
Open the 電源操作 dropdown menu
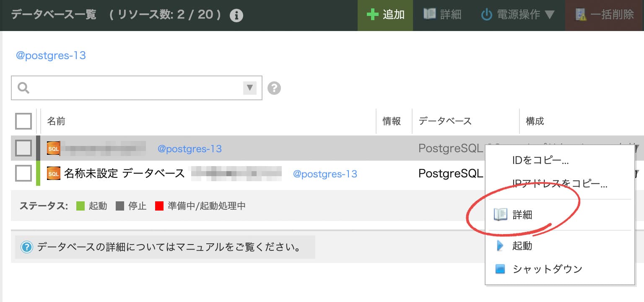[x=517, y=15]
